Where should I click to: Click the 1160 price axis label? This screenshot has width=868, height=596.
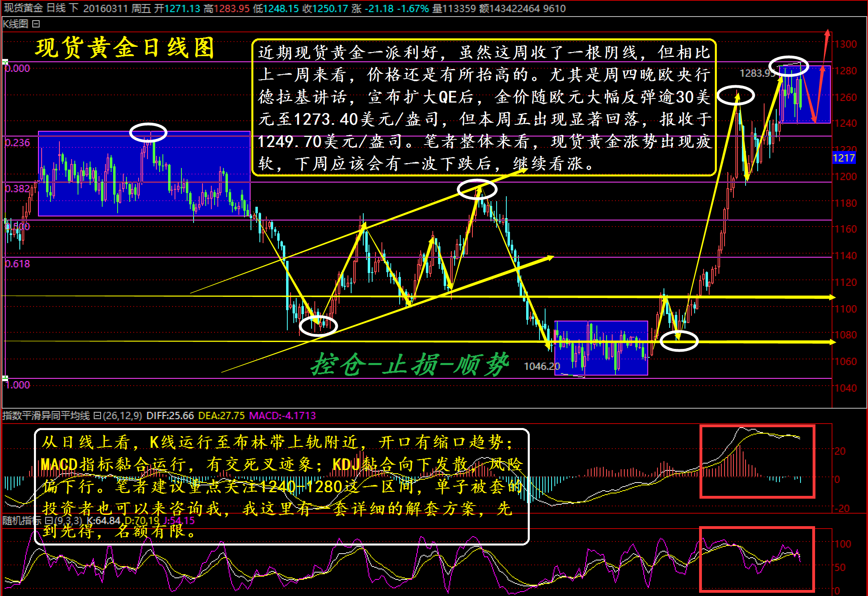click(846, 229)
